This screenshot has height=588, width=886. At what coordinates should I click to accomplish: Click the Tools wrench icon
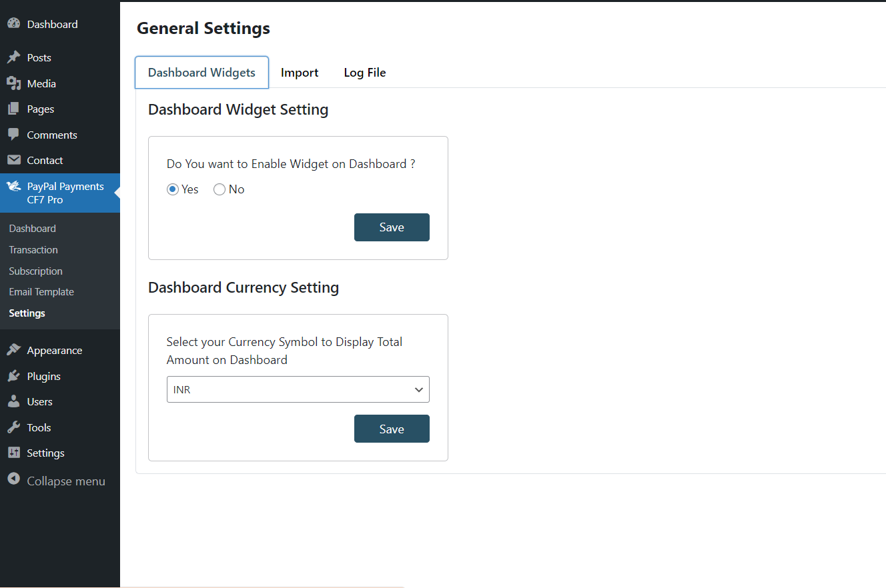pos(13,427)
